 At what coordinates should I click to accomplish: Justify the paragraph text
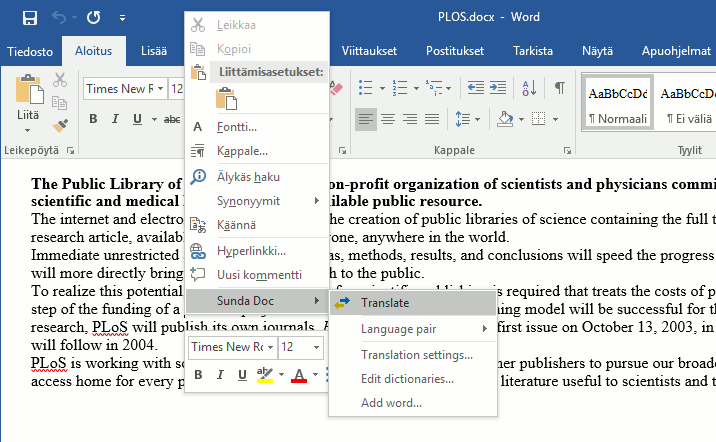click(432, 119)
